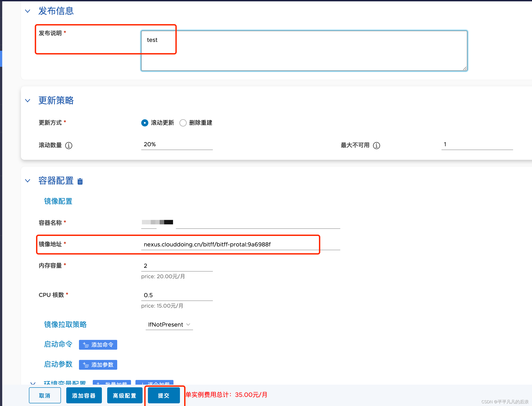532x406 pixels.
Task: Select 滚动更新 radio option
Action: coord(145,123)
